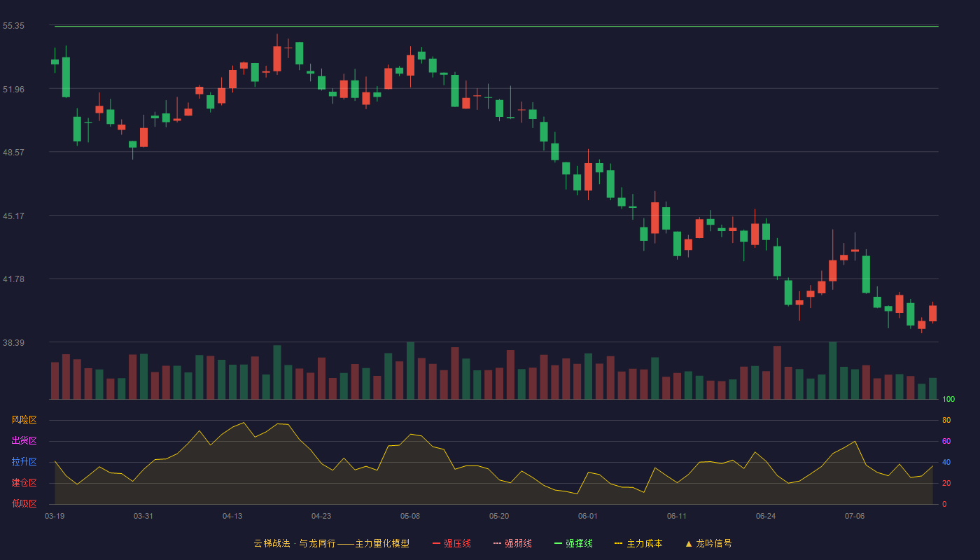This screenshot has height=560, width=980.
Task: Select the 05-08 date axis label
Action: pyautogui.click(x=410, y=516)
